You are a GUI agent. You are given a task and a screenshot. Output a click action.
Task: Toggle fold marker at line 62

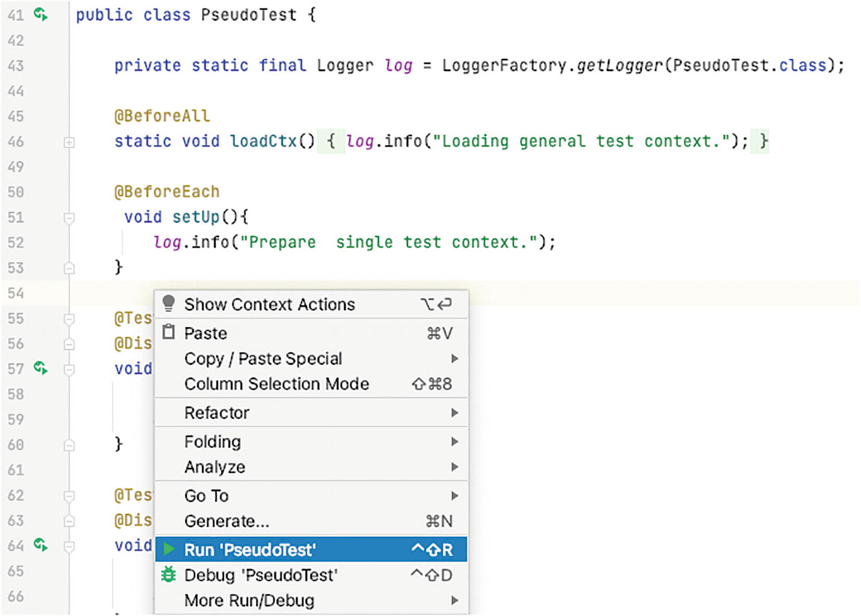69,496
